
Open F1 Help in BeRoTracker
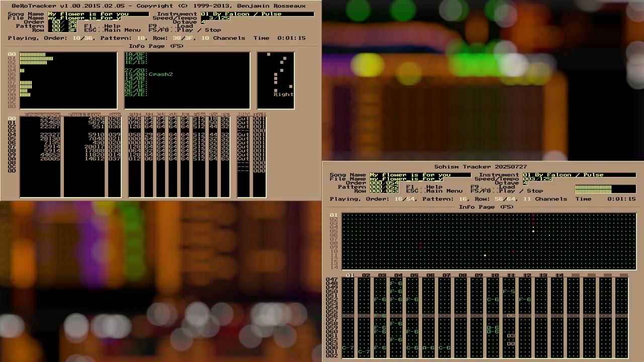(102, 26)
